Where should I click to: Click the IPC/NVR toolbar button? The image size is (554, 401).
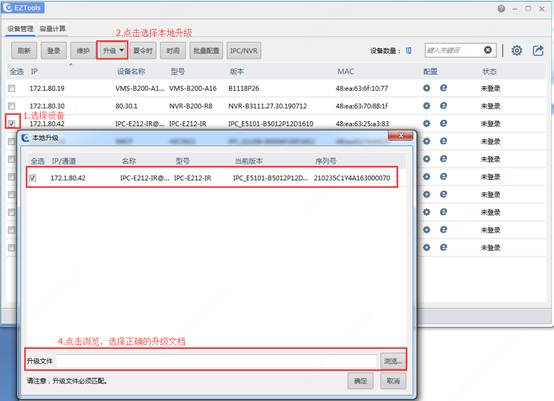click(x=244, y=51)
